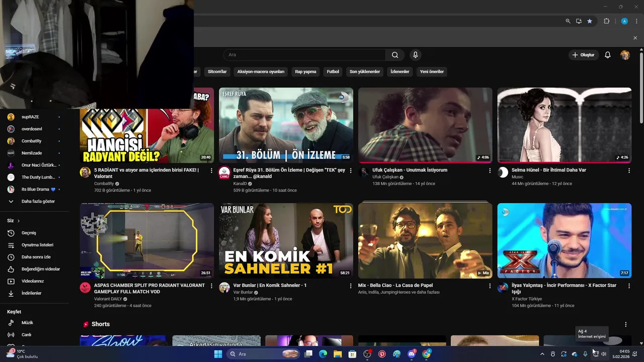Open options menu for İlyas Yalçıntaş video
This screenshot has width=644, height=362.
(x=629, y=286)
